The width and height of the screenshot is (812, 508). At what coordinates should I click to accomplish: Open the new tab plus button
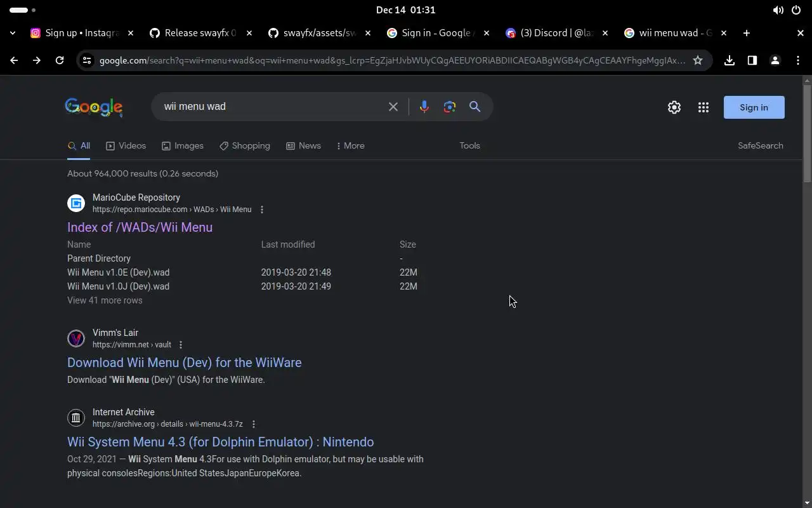tap(747, 33)
